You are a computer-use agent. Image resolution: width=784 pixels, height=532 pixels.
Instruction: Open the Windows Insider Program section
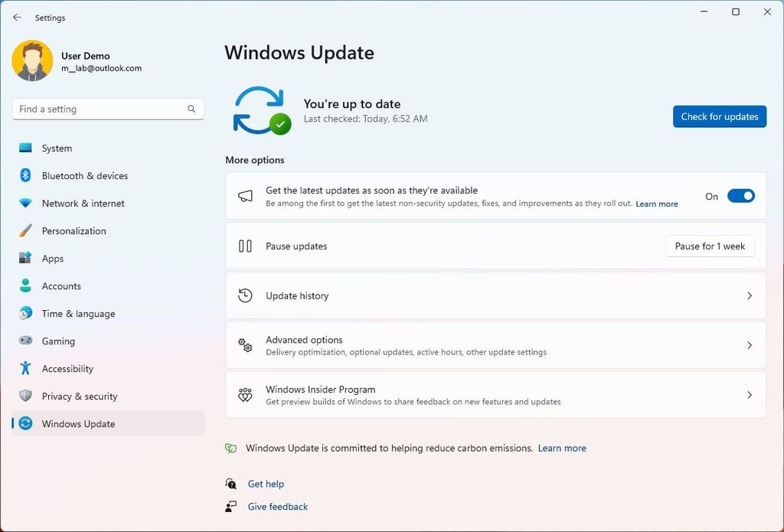(x=495, y=394)
